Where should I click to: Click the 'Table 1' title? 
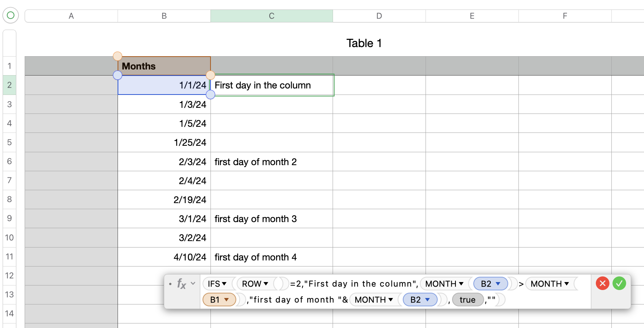click(x=364, y=43)
